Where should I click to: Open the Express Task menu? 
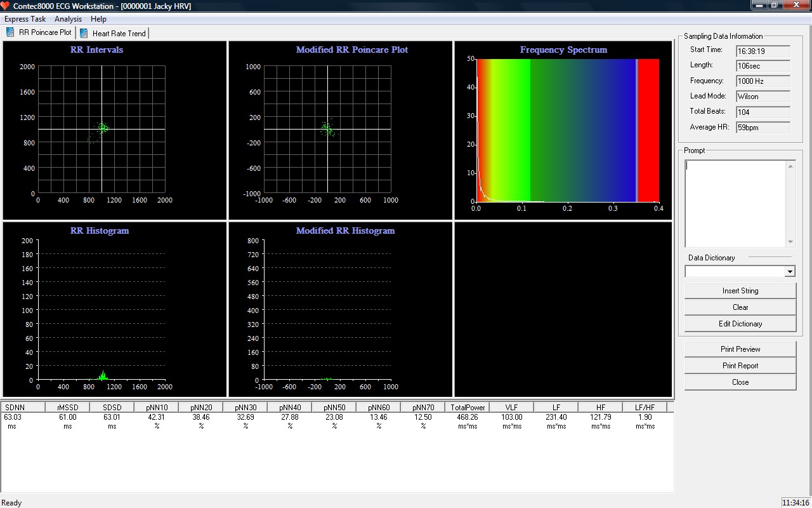[x=25, y=19]
